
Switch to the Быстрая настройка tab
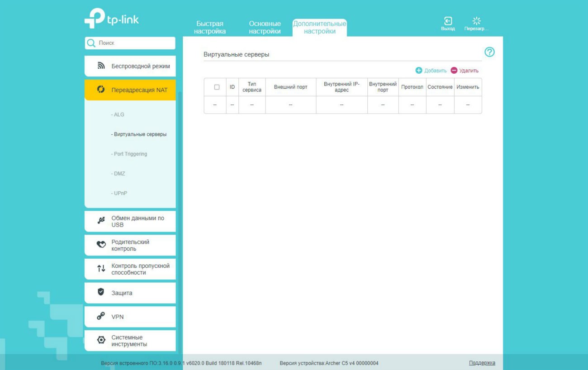coord(210,27)
